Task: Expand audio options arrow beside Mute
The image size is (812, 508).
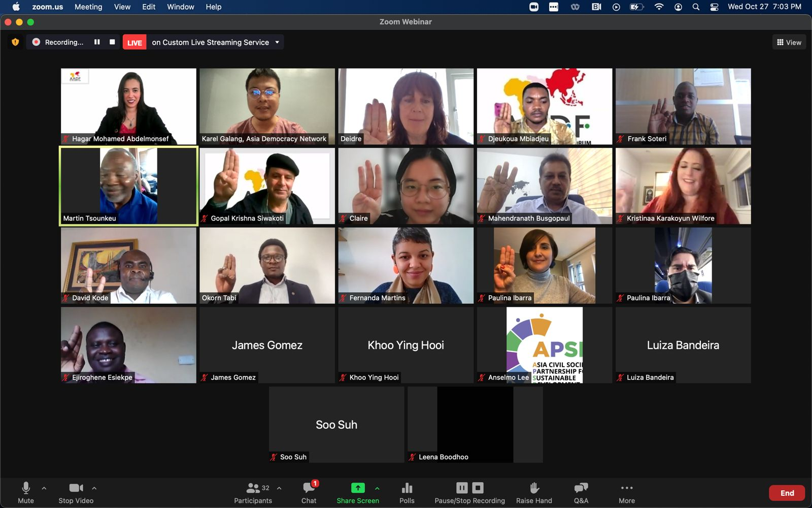Action: pyautogui.click(x=44, y=488)
